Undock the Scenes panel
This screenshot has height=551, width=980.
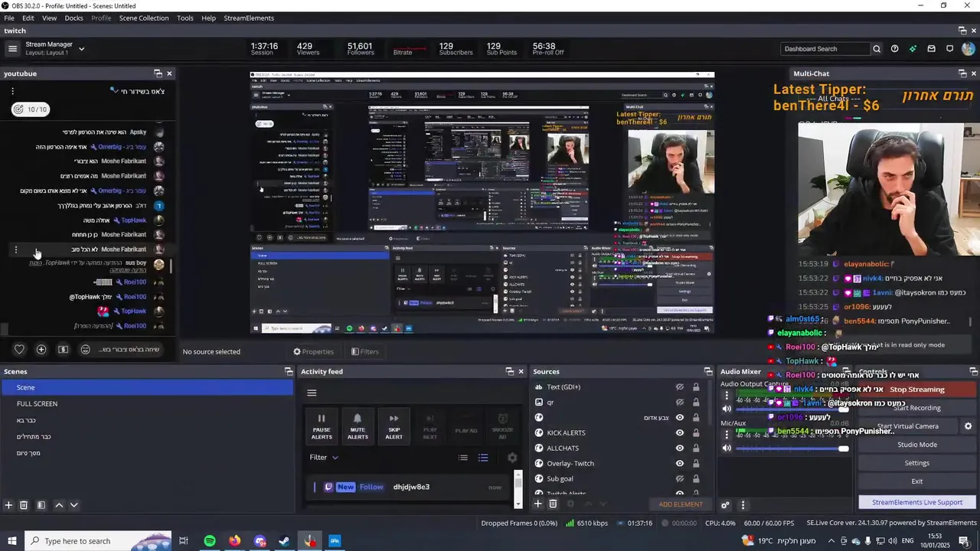click(289, 371)
